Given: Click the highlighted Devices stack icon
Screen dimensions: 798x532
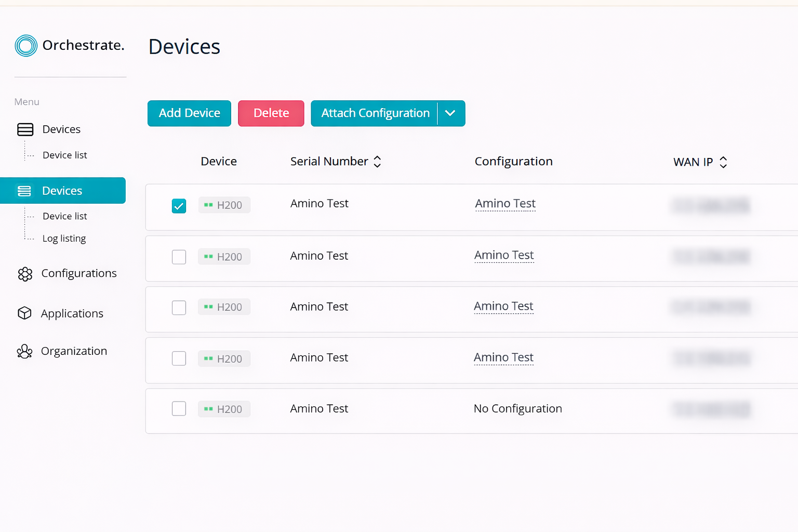Looking at the screenshot, I should pos(24,191).
